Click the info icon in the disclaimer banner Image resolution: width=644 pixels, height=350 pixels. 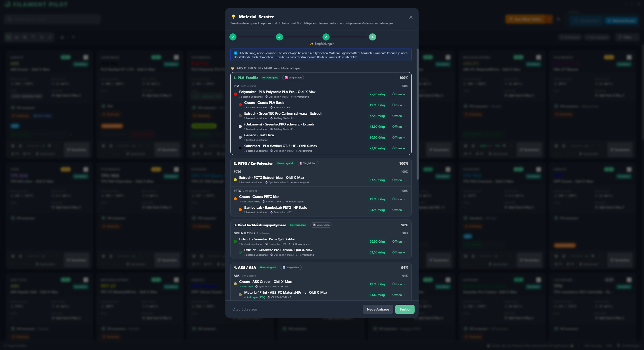click(236, 53)
